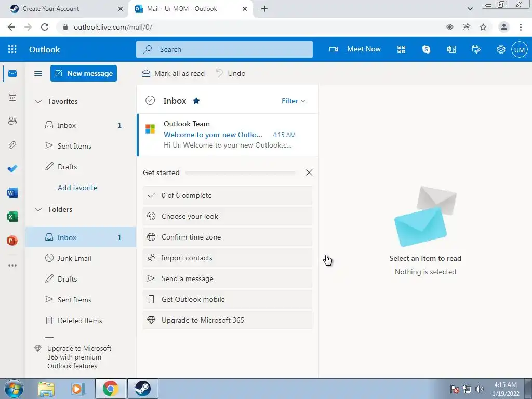
Task: Open the Calendar icon in left rail
Action: (x=12, y=97)
